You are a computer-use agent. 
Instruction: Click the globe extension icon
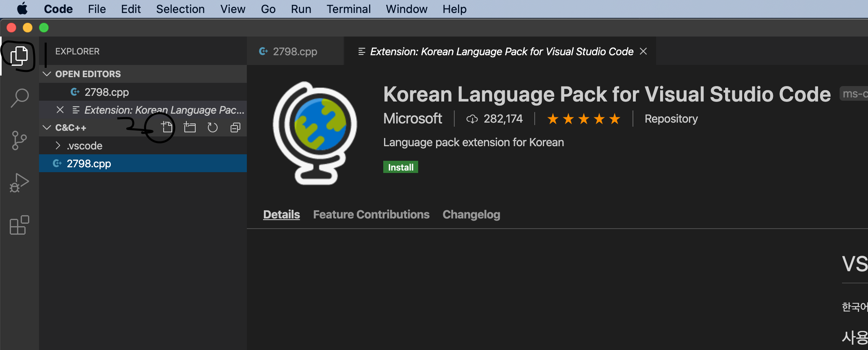pyautogui.click(x=315, y=133)
